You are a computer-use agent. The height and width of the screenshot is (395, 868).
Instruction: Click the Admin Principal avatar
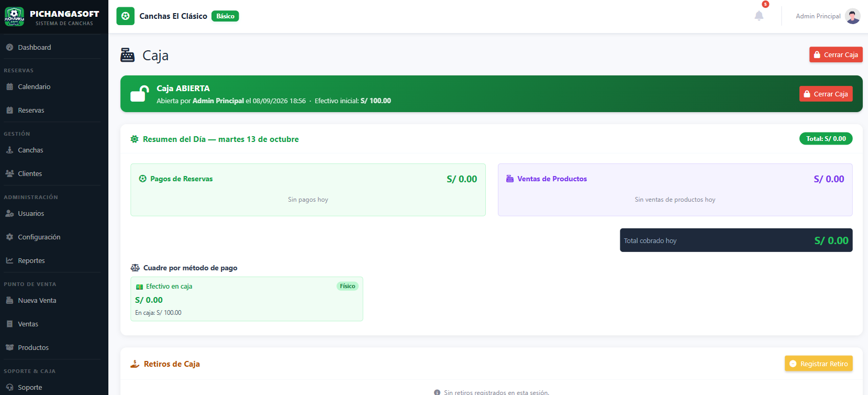(853, 16)
